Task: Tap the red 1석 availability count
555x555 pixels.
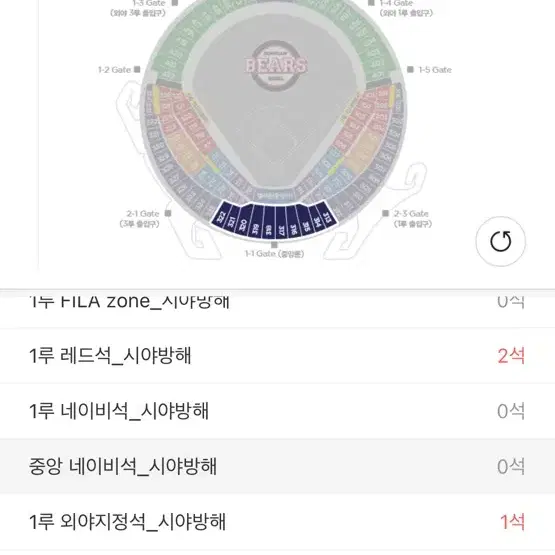Action: pos(512,522)
